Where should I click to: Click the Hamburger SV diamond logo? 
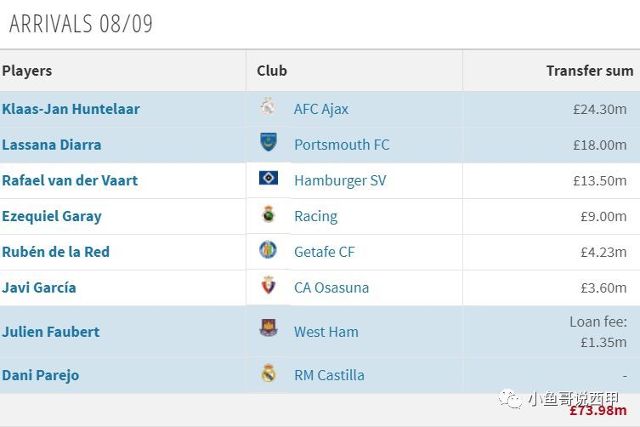pyautogui.click(x=268, y=178)
